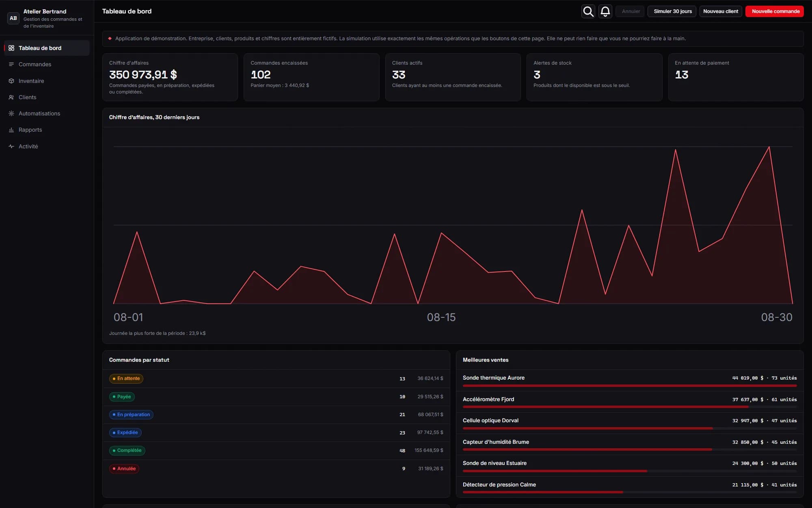This screenshot has height=508, width=812.
Task: Click the 08-01 chart axis label
Action: point(128,317)
